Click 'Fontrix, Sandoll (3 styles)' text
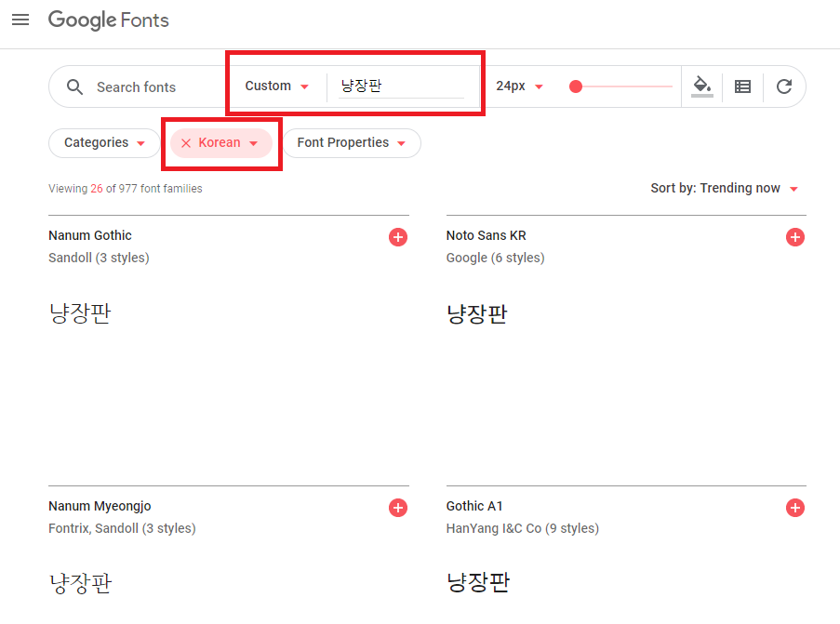Screen dimensions: 840x624 click(122, 528)
